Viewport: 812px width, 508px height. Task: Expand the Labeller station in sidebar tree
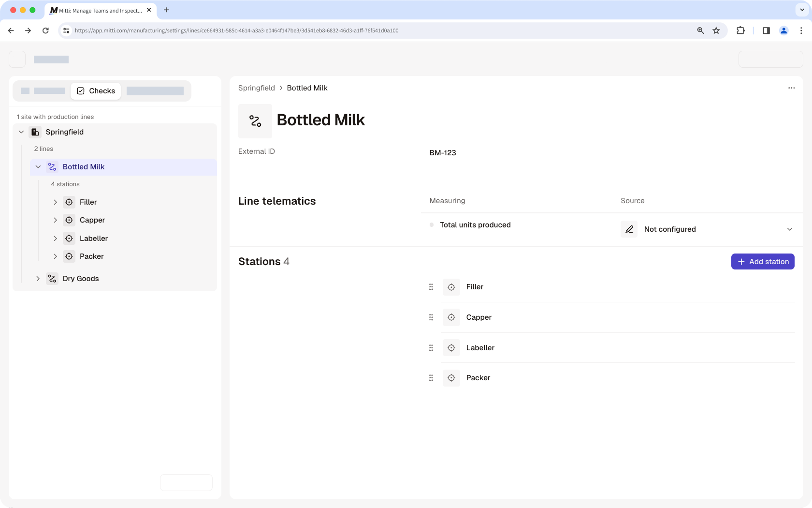click(x=55, y=239)
